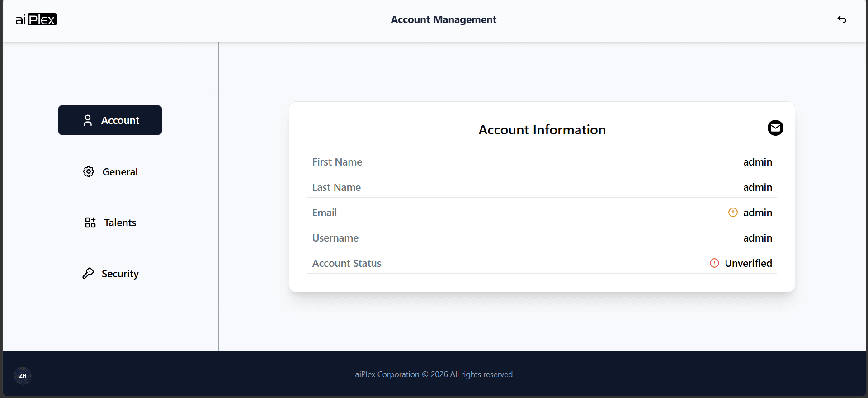The height and width of the screenshot is (398, 868).
Task: Click the red alert icon beside Unverified
Action: (714, 263)
